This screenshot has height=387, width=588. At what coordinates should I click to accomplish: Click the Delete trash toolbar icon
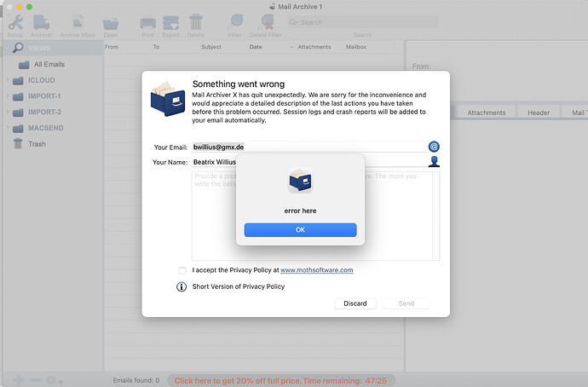pos(196,22)
